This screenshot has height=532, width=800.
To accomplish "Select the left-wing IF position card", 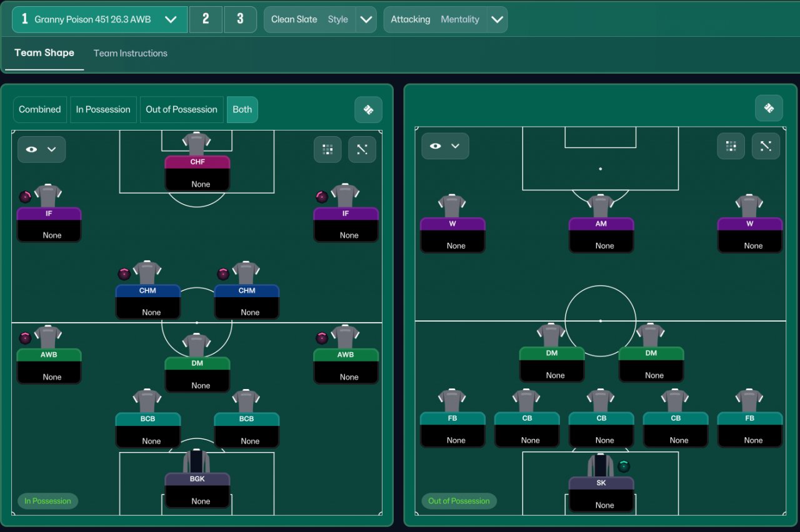I will 49,224.
